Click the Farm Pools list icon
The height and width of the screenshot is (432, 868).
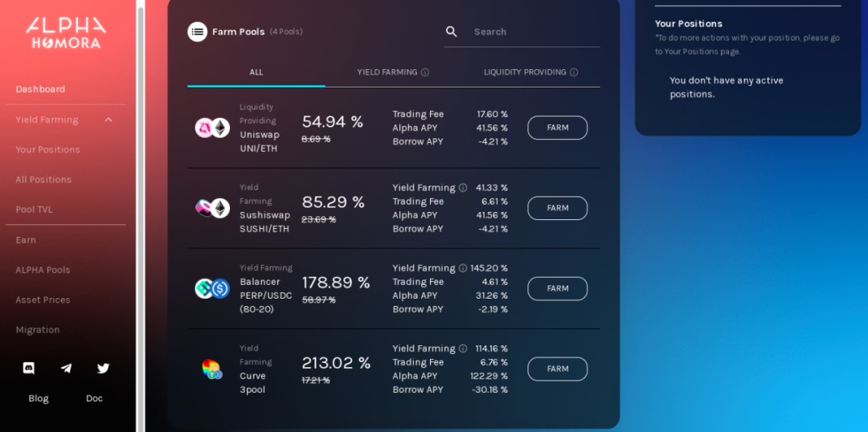pos(198,31)
